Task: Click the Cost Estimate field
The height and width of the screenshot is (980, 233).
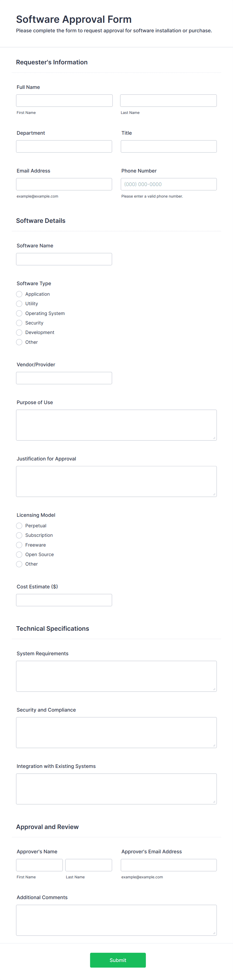Action: 64,600
